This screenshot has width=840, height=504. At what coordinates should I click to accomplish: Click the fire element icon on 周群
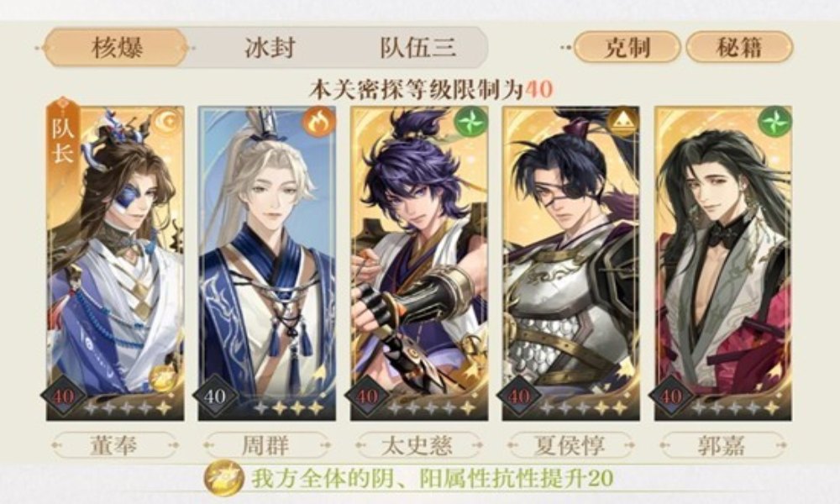pos(318,123)
